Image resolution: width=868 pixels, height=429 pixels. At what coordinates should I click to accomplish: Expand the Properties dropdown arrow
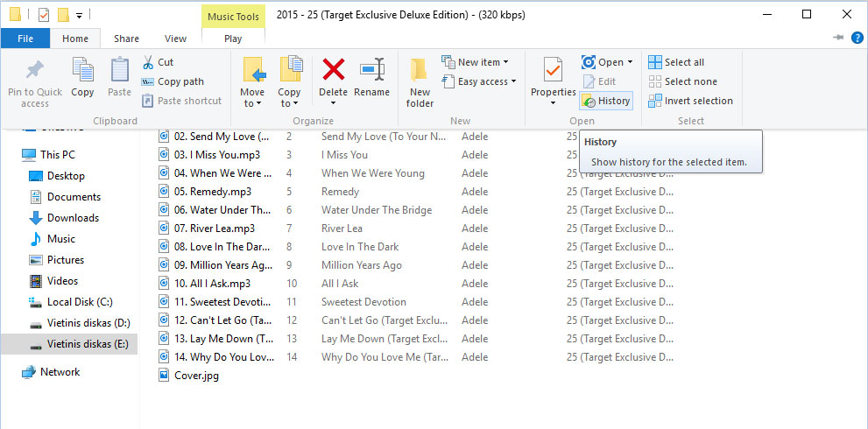coord(553,103)
